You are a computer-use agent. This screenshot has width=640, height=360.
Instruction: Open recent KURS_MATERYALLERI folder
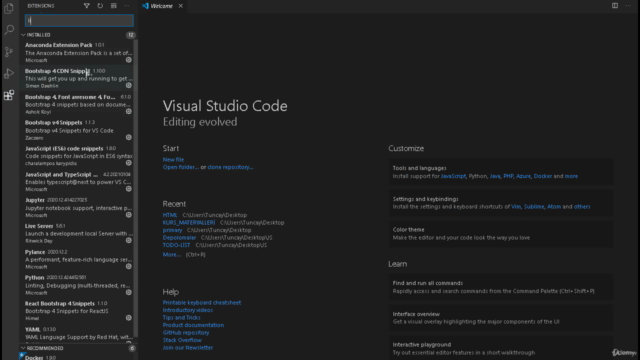coord(189,222)
